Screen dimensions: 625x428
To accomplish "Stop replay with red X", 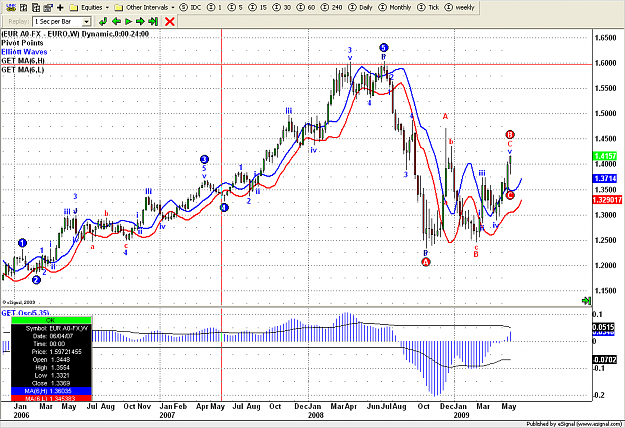I will tap(170, 22).
